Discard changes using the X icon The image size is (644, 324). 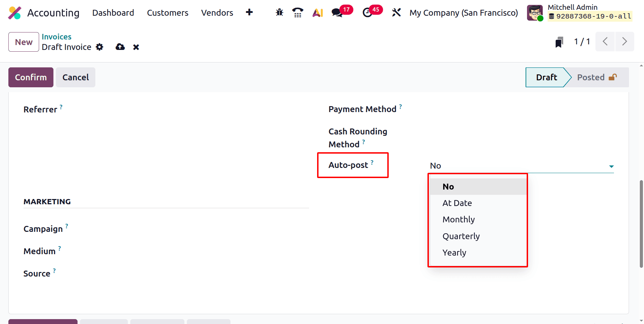point(136,47)
